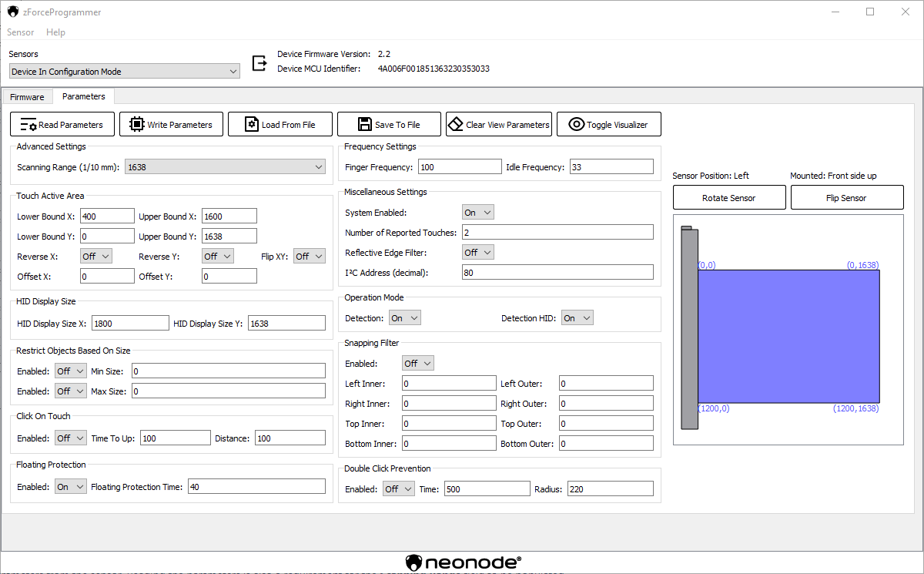924x574 pixels.
Task: Open the Sensor menu
Action: (21, 32)
